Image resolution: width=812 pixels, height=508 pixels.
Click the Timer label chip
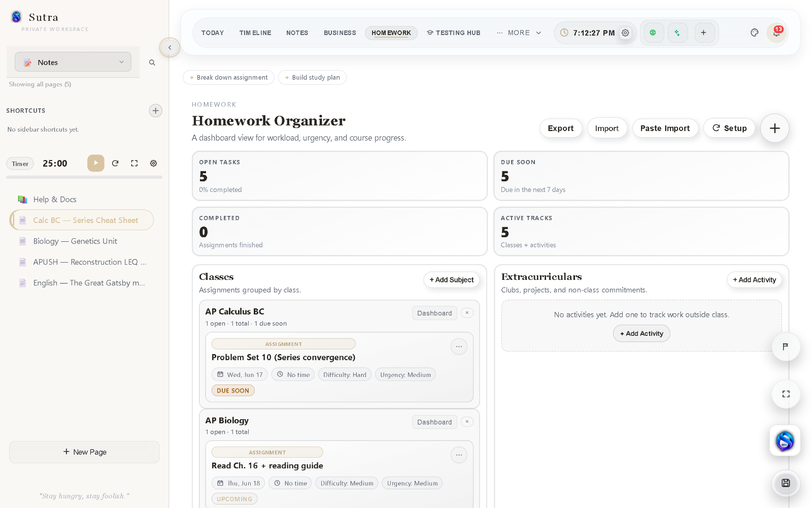[x=20, y=164]
